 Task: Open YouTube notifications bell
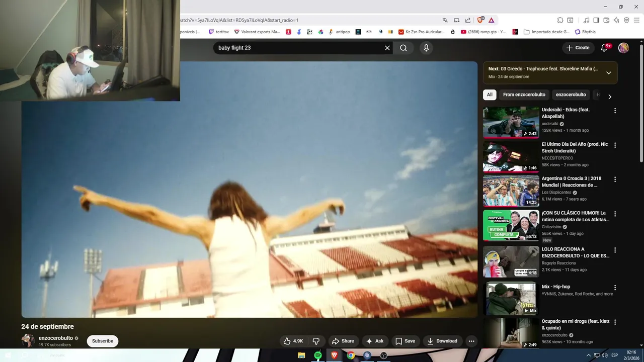604,48
